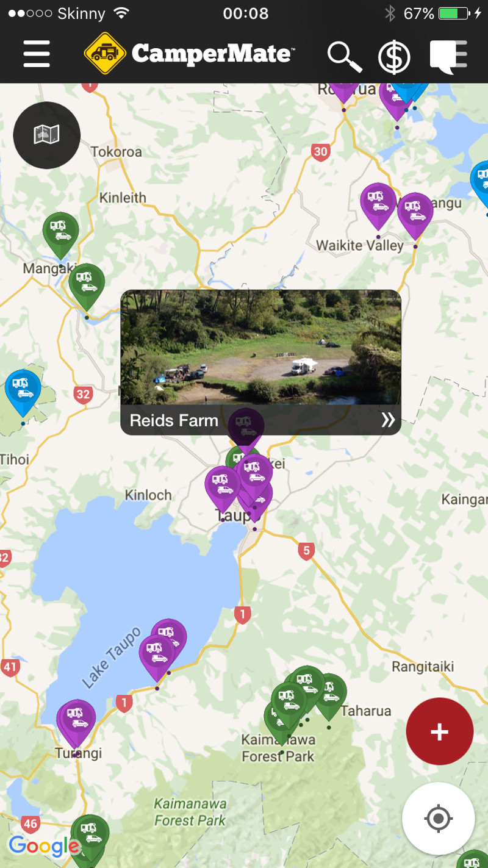The width and height of the screenshot is (488, 868).
Task: Open the hamburger menu
Action: click(x=37, y=54)
